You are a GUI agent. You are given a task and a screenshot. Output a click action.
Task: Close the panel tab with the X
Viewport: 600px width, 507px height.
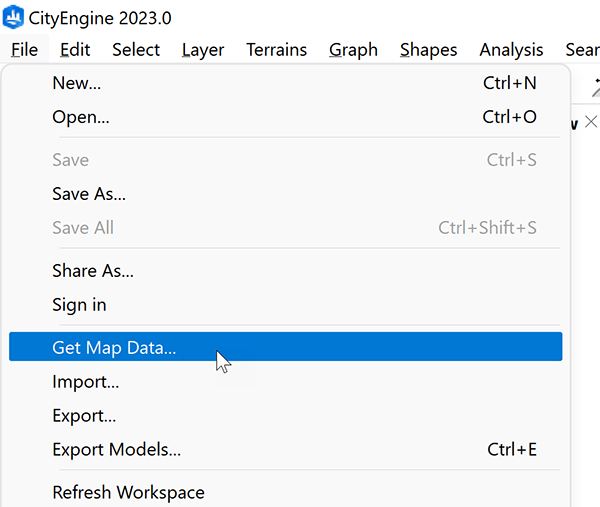[591, 123]
